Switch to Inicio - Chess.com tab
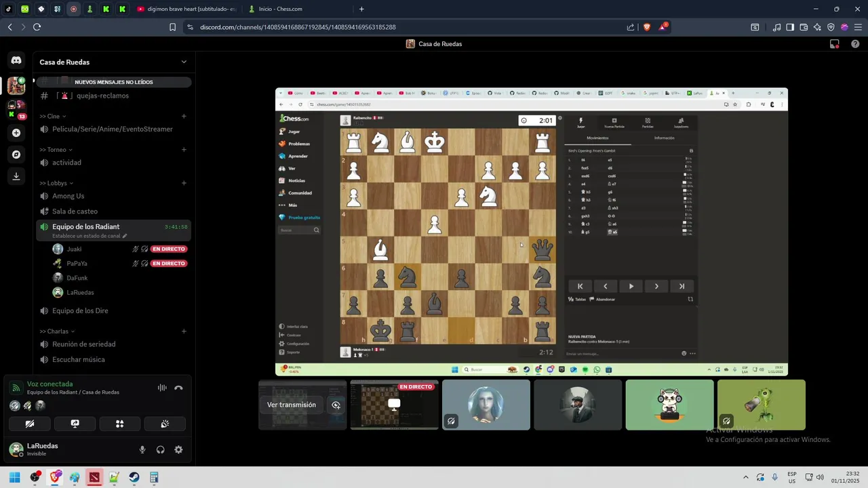868x488 pixels. point(298,9)
